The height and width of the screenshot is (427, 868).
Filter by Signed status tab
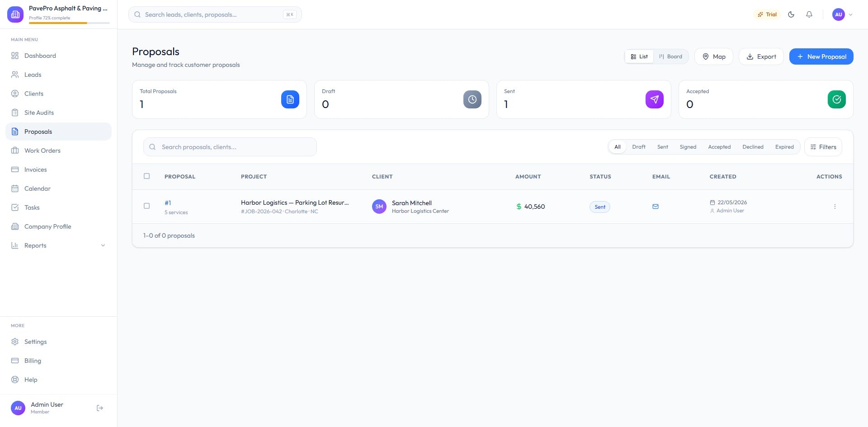pos(688,147)
